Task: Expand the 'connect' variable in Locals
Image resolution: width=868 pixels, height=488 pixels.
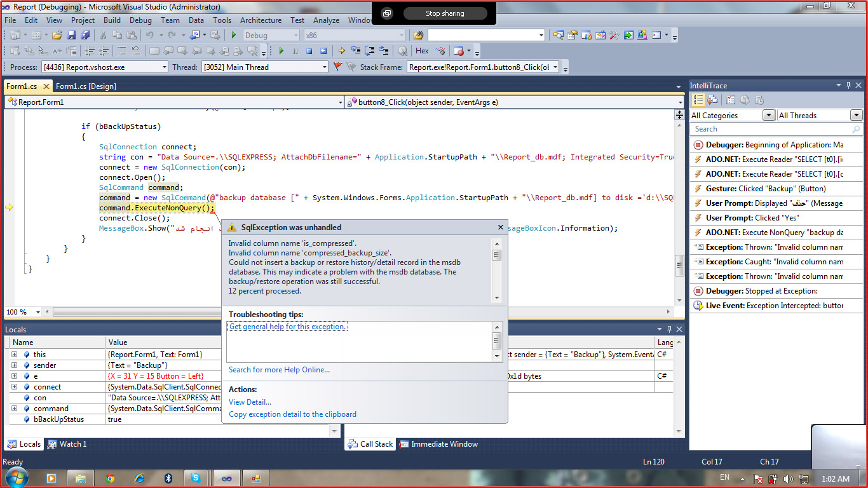Action: (14, 387)
